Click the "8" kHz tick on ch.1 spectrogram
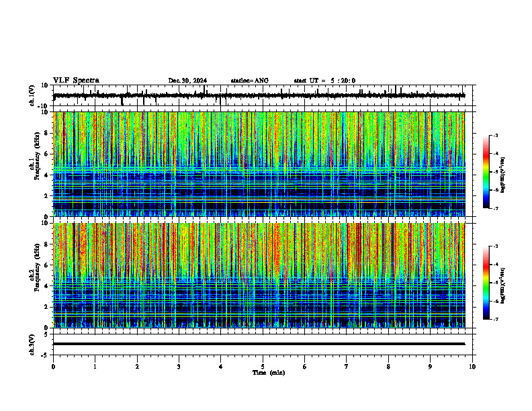The height and width of the screenshot is (411, 532). [x=47, y=133]
